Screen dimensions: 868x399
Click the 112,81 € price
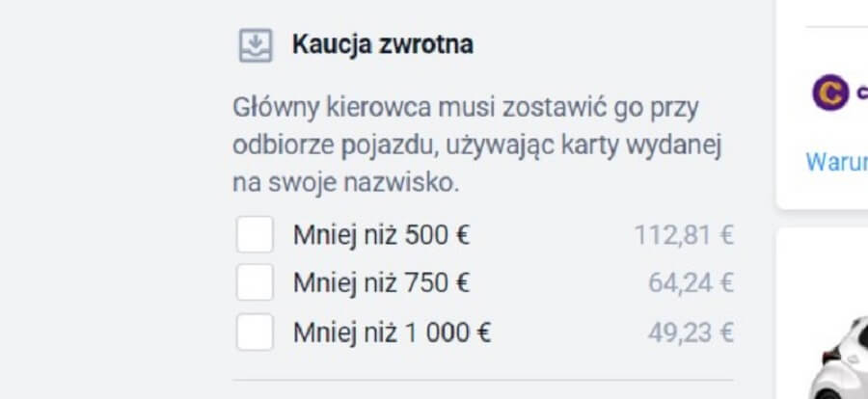pos(684,234)
